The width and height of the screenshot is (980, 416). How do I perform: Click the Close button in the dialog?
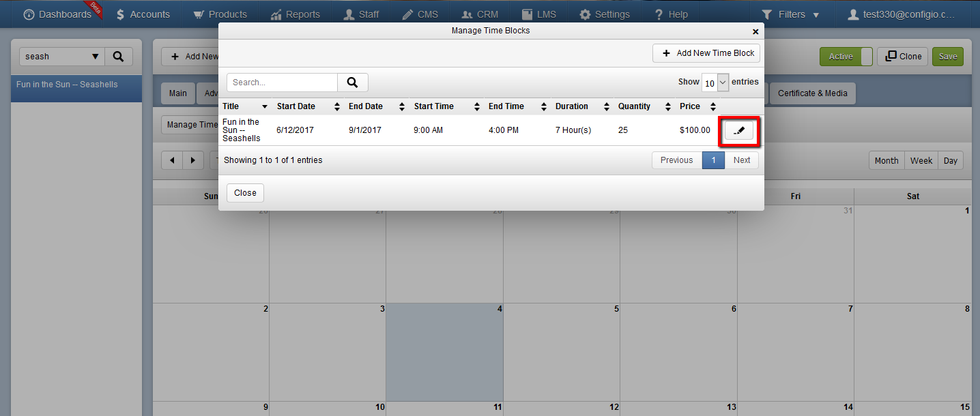[245, 193]
